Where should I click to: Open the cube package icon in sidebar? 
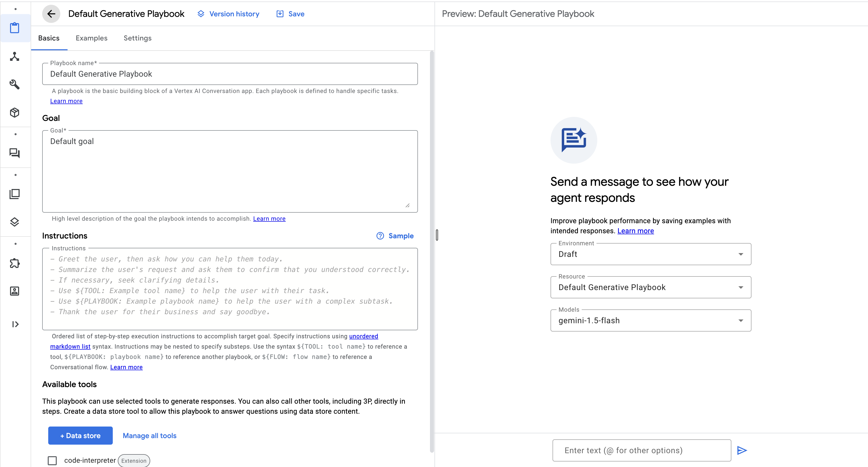(15, 113)
